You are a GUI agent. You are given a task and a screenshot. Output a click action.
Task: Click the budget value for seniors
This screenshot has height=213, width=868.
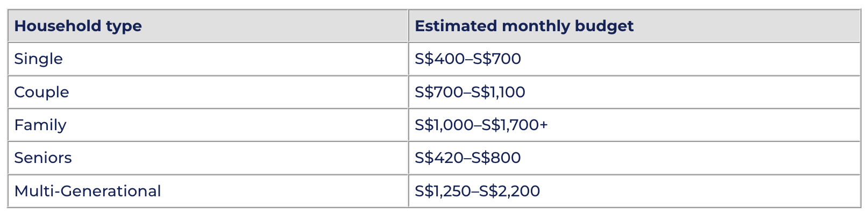click(x=468, y=158)
